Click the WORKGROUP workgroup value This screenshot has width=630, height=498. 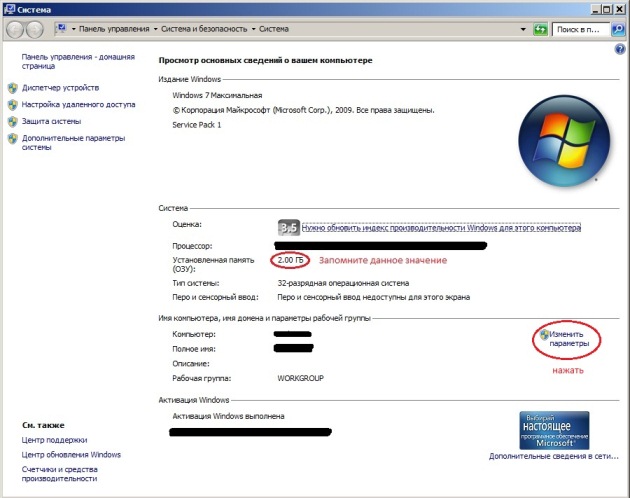coord(301,378)
